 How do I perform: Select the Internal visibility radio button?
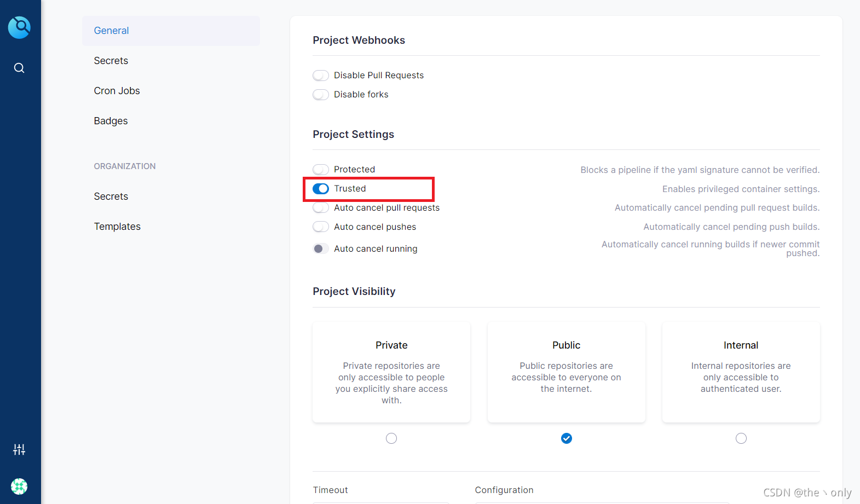click(x=741, y=438)
